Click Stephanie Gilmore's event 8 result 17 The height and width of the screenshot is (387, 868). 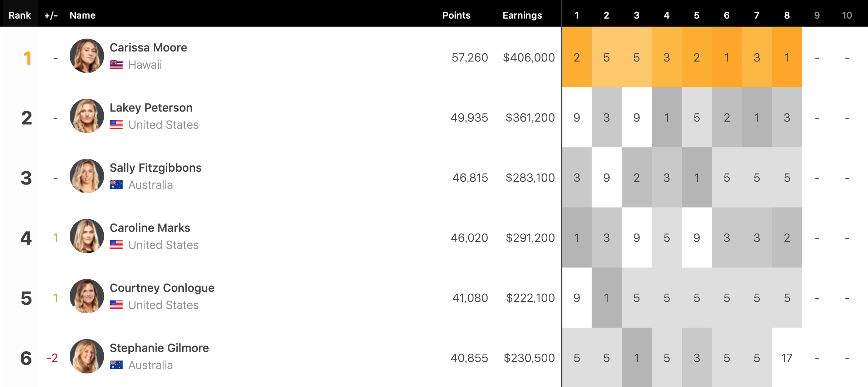pos(787,358)
